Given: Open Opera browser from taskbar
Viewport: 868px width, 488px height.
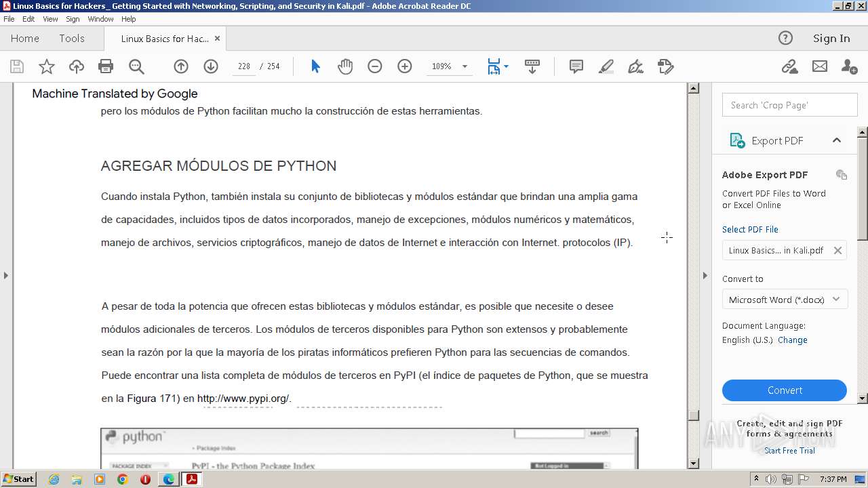Looking at the screenshot, I should (145, 479).
